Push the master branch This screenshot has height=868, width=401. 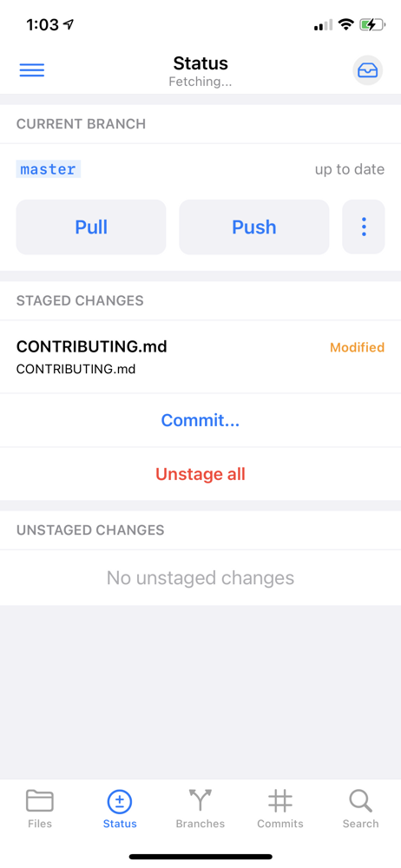point(254,227)
